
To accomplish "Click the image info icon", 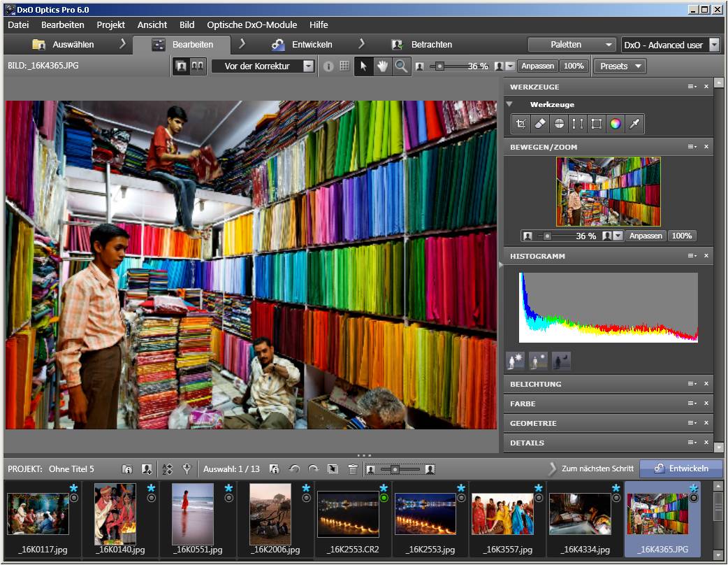I will click(328, 66).
